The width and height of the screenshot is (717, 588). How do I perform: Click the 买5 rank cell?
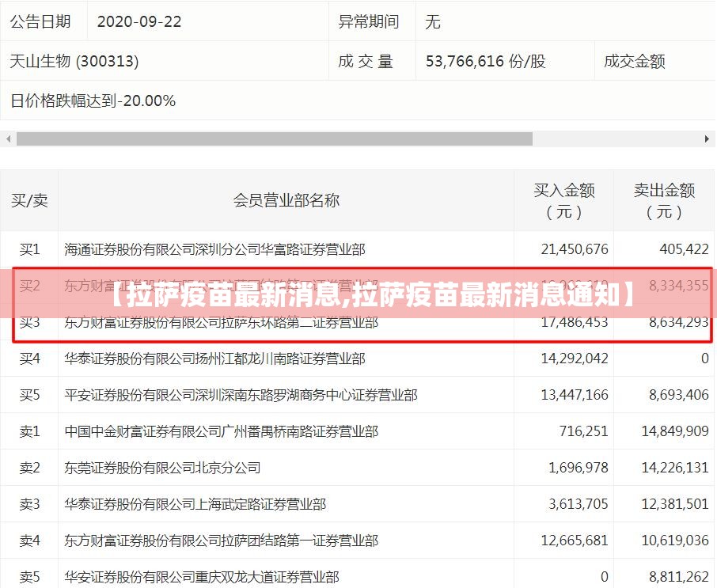(29, 395)
